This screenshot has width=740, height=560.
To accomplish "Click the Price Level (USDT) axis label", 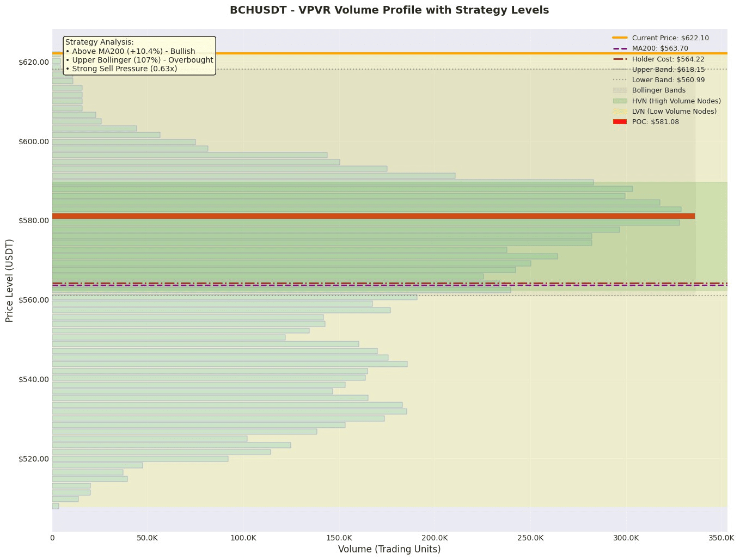I will [9, 280].
